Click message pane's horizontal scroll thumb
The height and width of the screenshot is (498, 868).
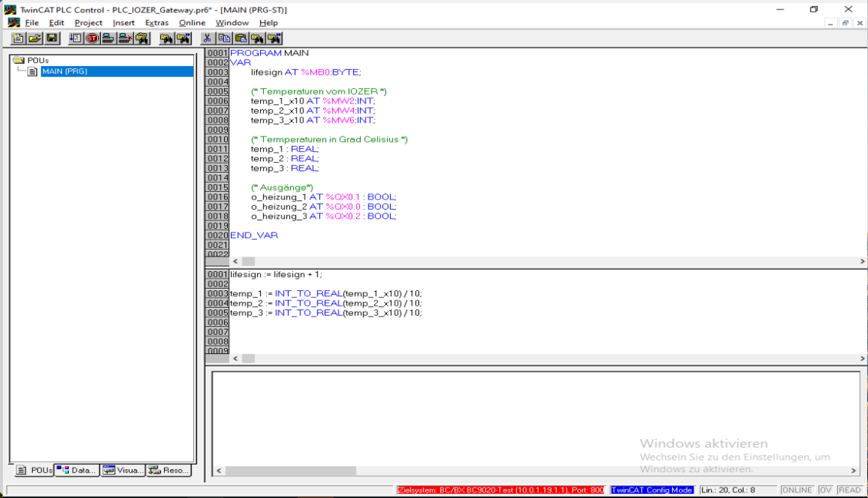click(290, 471)
